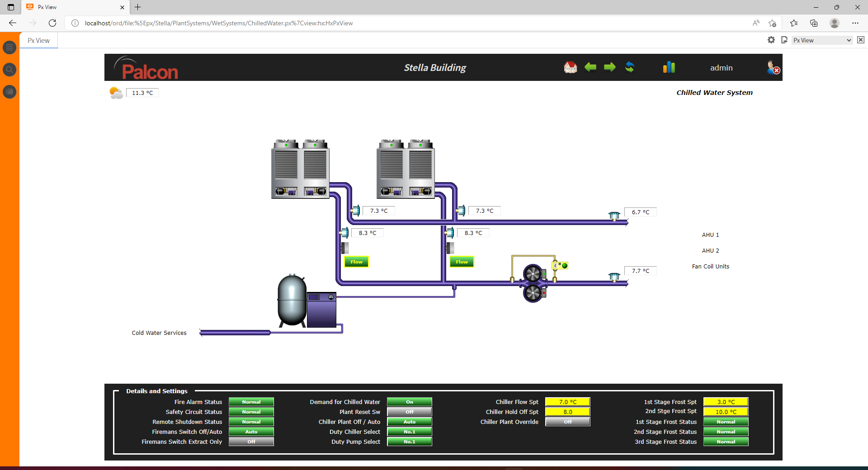The height and width of the screenshot is (470, 868).
Task: Toggle Chiller Plant Override Off value
Action: click(567, 422)
